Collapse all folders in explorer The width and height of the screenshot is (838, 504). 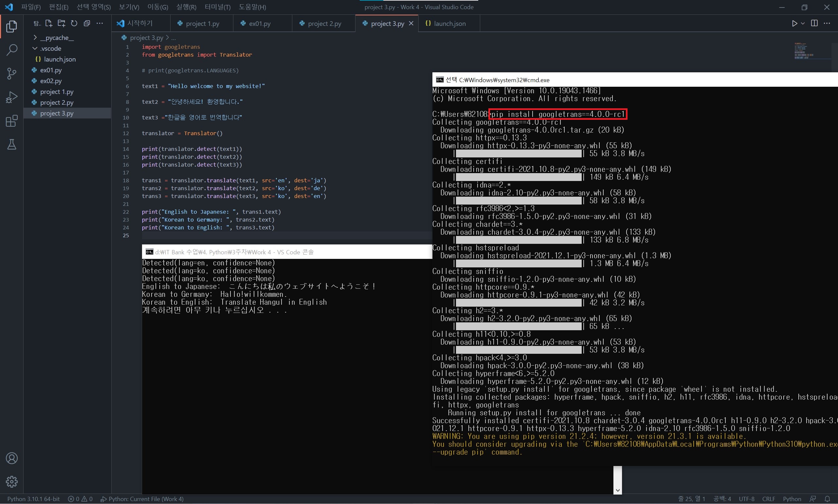click(87, 24)
